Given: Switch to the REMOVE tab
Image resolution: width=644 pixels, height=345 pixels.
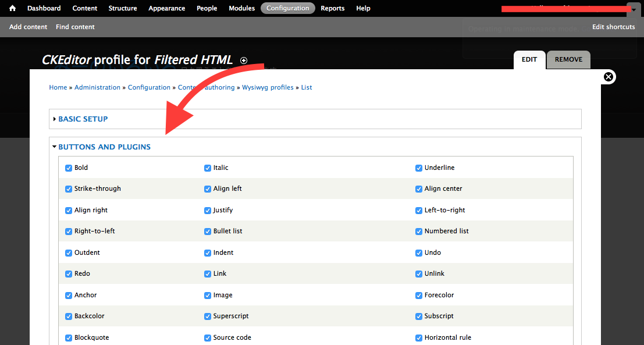Looking at the screenshot, I should (x=569, y=59).
